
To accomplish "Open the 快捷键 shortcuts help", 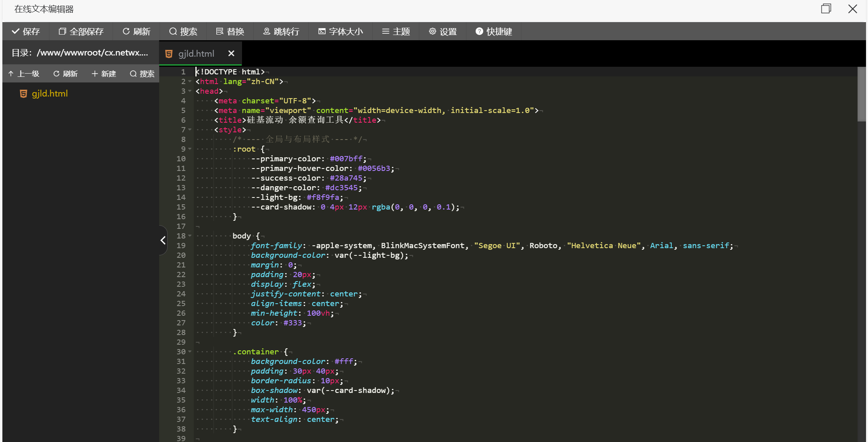I will point(479,31).
